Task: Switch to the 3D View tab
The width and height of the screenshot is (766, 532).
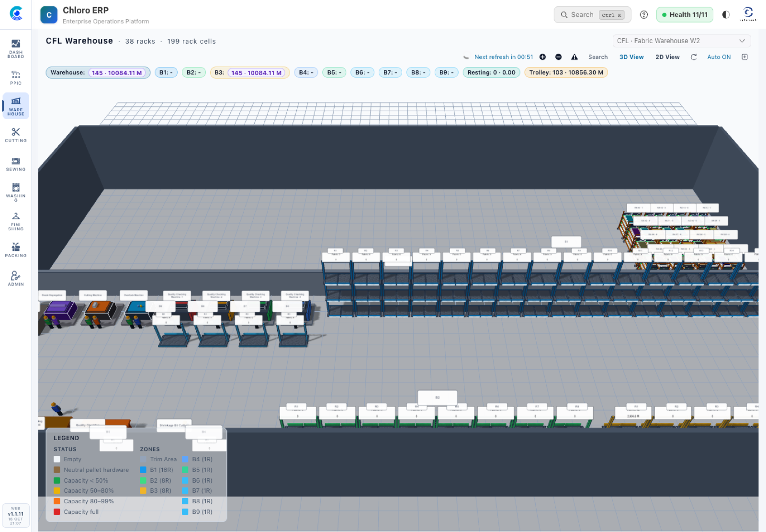Action: coord(631,57)
